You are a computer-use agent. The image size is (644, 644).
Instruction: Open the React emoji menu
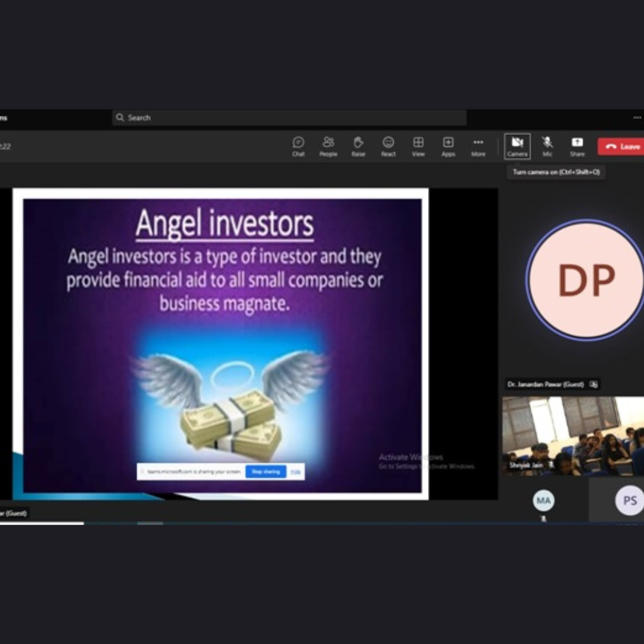(x=388, y=145)
